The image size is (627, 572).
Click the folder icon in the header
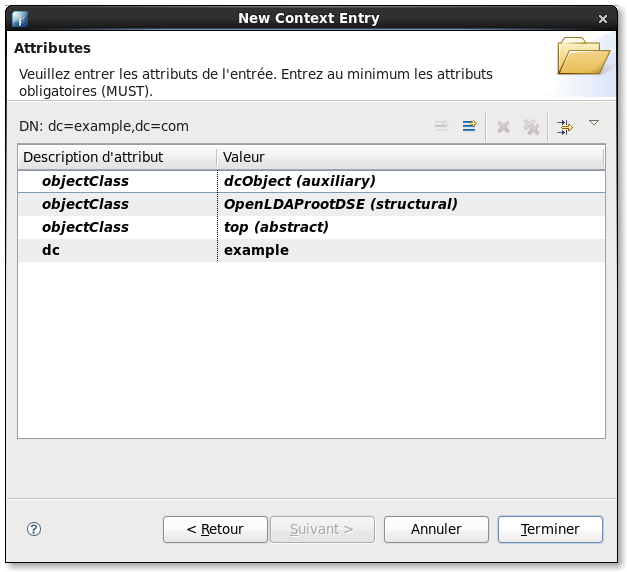click(x=583, y=58)
